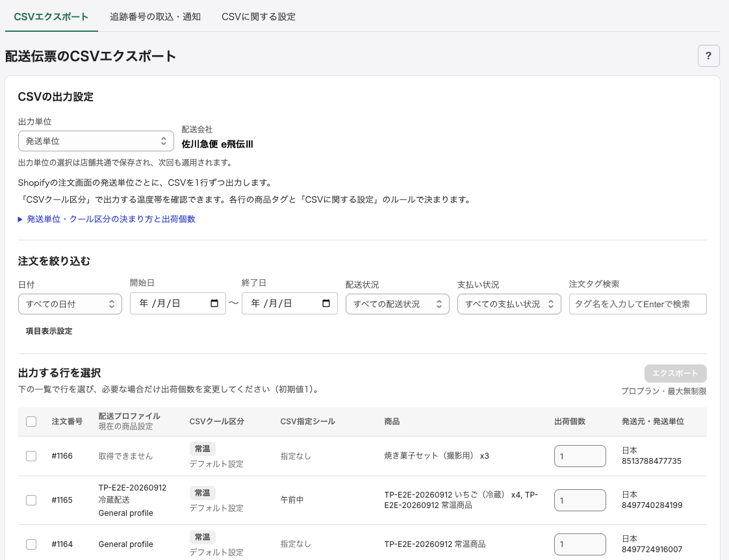Screen dimensions: 729x560
Task: Click the 常温 badge in the #1166 row
Action: [202, 448]
